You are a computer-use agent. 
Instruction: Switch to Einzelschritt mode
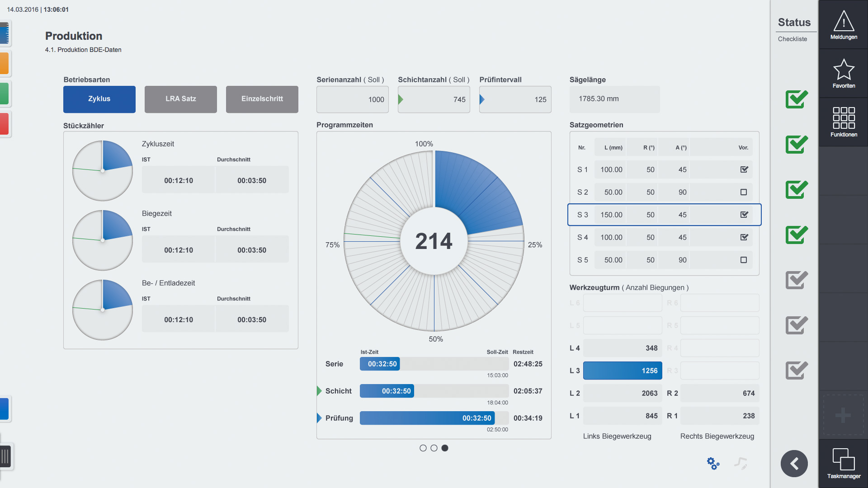262,99
